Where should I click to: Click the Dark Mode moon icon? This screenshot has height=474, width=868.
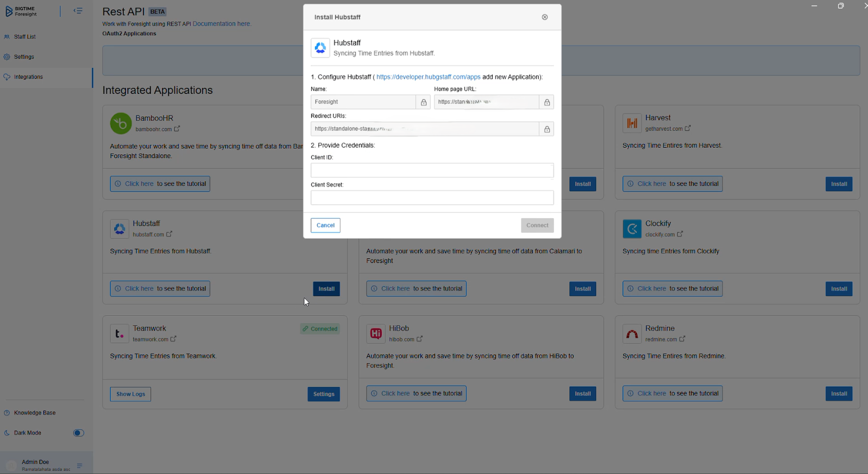click(x=7, y=433)
